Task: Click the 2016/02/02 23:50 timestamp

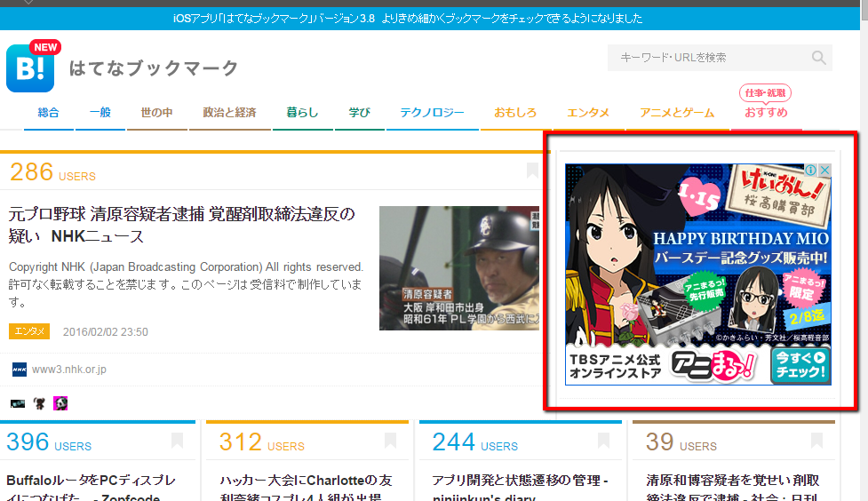Action: [x=106, y=331]
